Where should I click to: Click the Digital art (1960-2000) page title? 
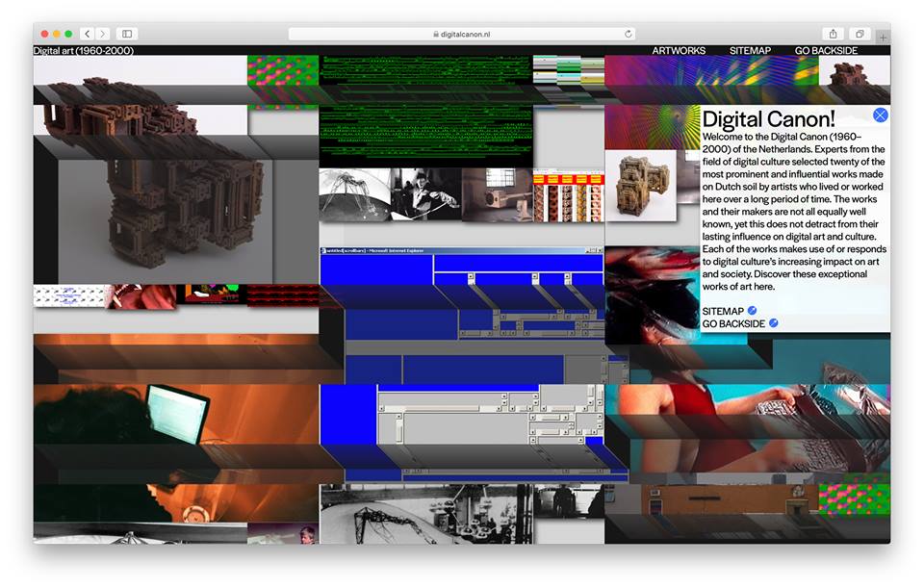point(84,50)
